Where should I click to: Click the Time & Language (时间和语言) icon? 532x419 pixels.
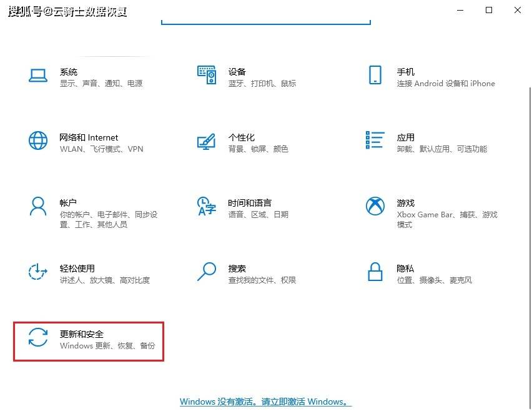pos(207,206)
